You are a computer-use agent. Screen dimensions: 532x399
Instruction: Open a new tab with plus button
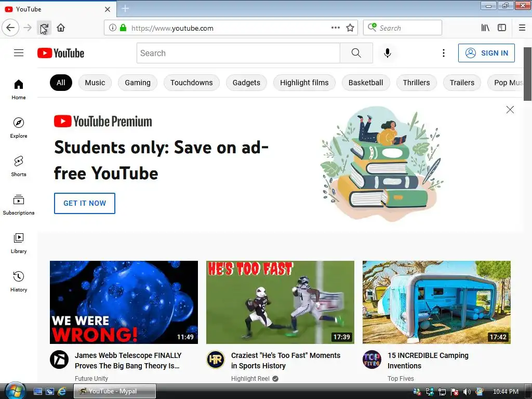click(125, 8)
